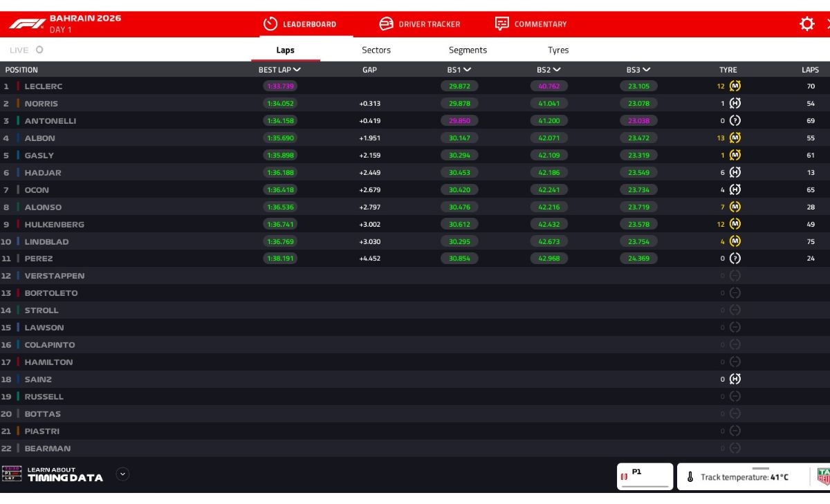The image size is (830, 504).
Task: Open the Commentary speech bubble icon
Action: pos(501,23)
